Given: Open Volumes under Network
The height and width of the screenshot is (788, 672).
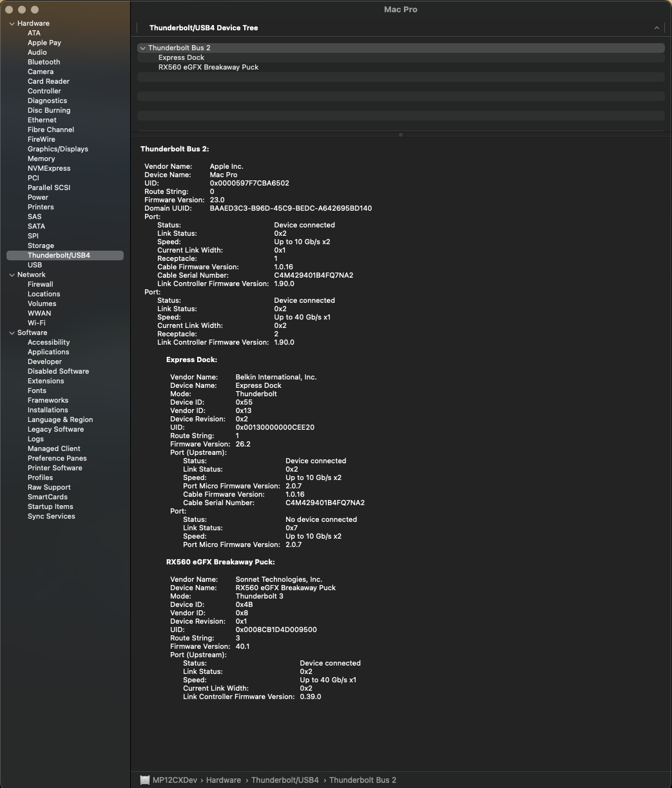Looking at the screenshot, I should pyautogui.click(x=42, y=303).
